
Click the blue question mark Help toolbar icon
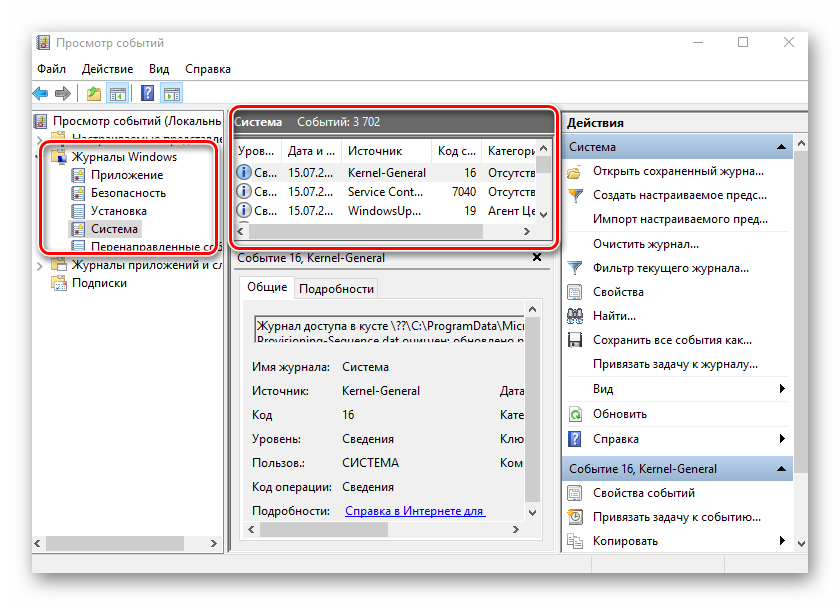pos(147,94)
